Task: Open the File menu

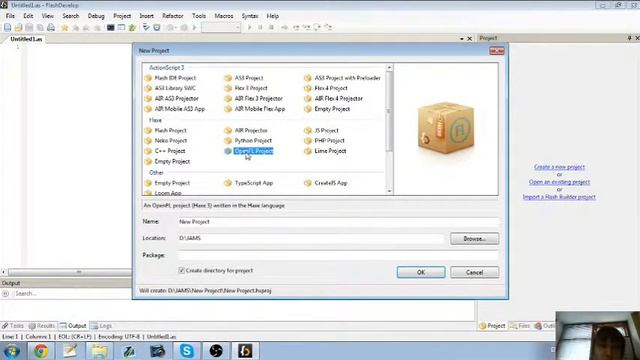Action: [x=10, y=16]
